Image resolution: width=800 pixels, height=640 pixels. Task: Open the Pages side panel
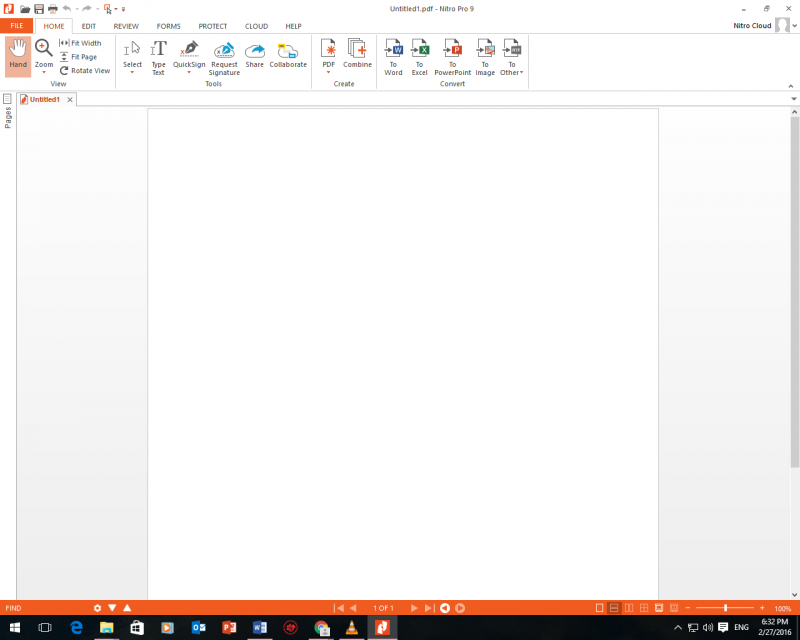coord(8,111)
